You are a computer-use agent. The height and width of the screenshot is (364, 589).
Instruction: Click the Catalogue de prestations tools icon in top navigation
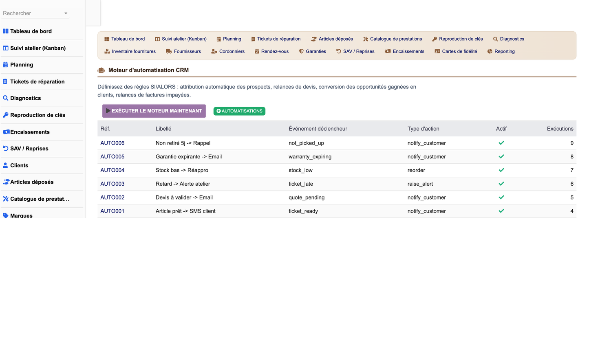click(x=366, y=39)
